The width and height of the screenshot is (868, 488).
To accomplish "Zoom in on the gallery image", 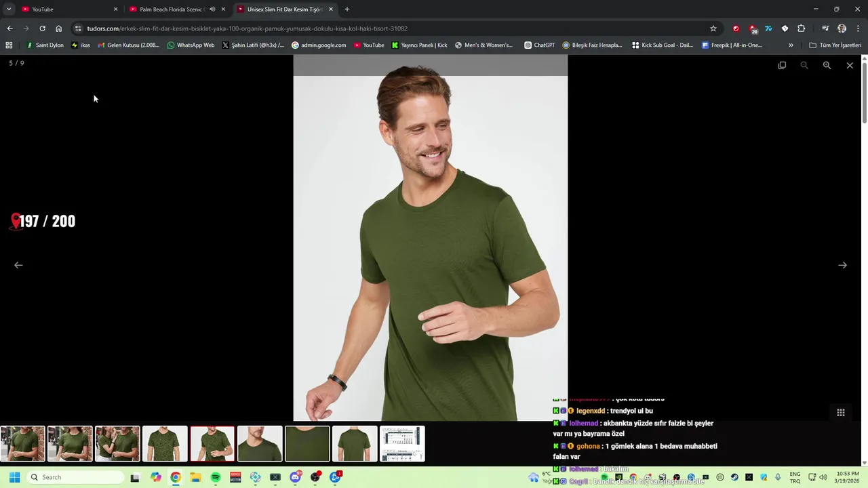I will click(827, 65).
